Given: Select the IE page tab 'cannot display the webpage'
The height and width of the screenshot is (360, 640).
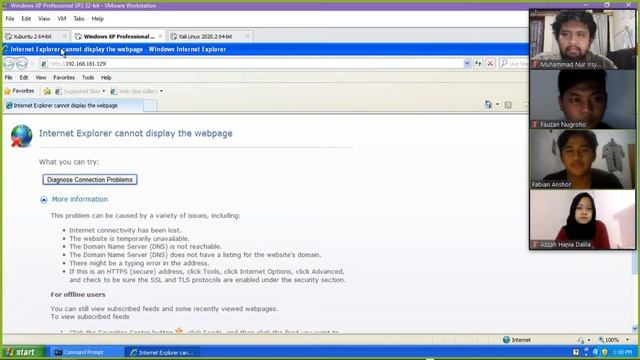Looking at the screenshot, I should coord(73,106).
